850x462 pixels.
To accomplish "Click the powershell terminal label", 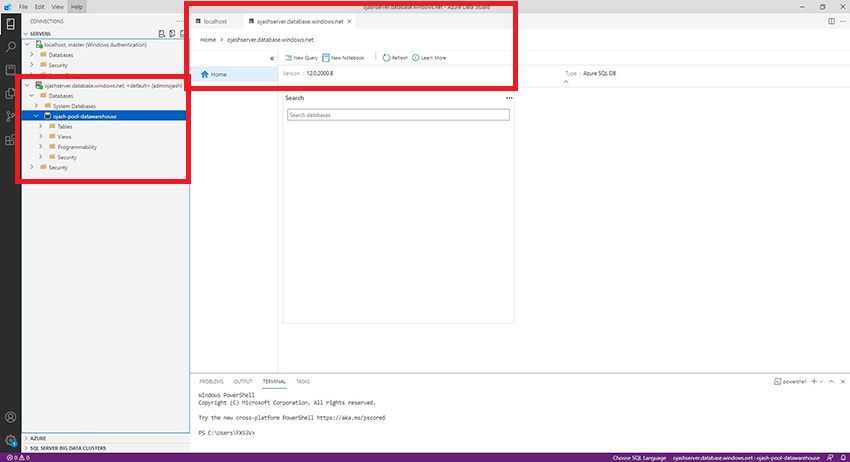I will [790, 382].
